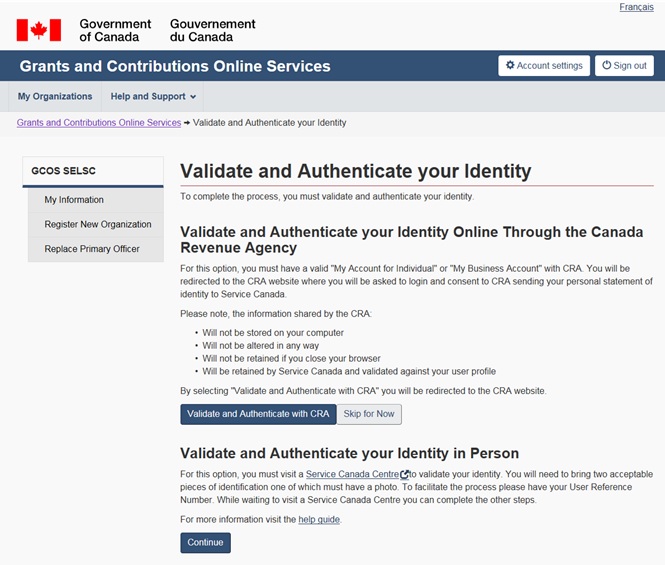The width and height of the screenshot is (665, 565).
Task: Select Register New Organization in sidebar
Action: click(98, 224)
